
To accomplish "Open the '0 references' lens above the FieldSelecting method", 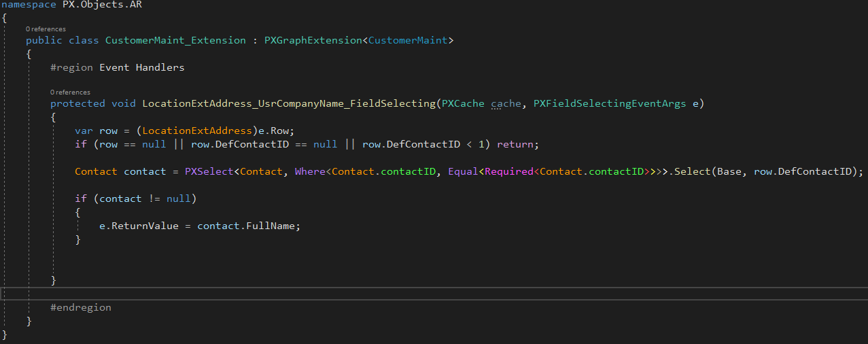I will point(70,92).
